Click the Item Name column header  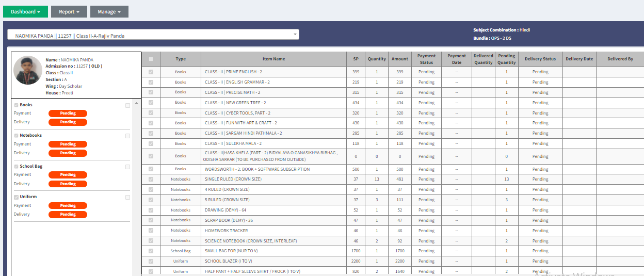click(x=273, y=59)
